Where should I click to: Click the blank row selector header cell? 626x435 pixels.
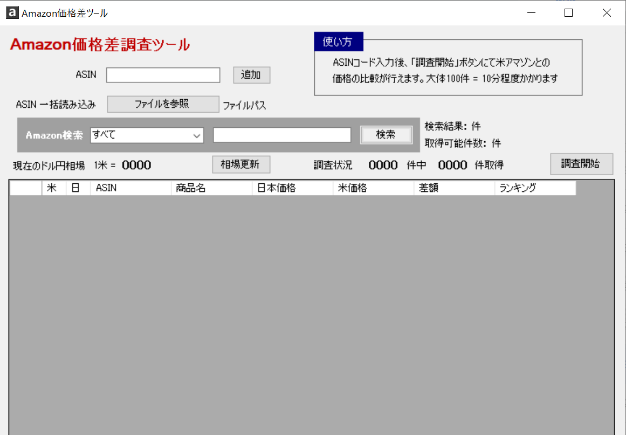coord(25,188)
